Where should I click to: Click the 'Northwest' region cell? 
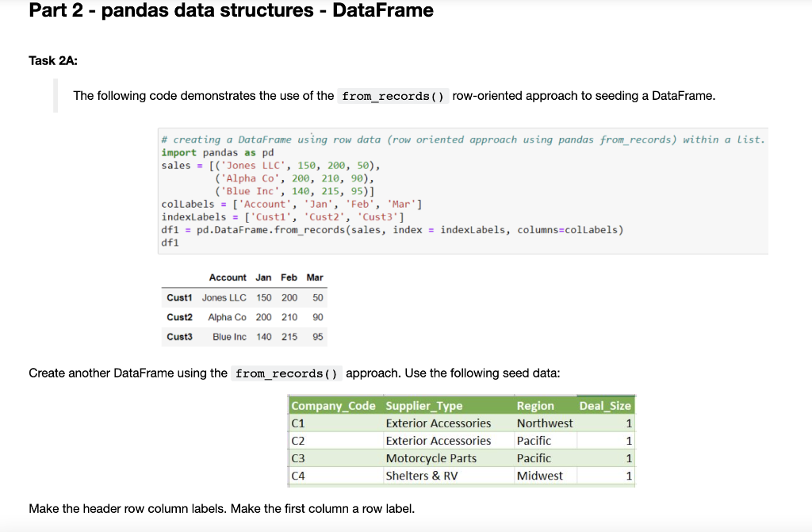pos(545,423)
